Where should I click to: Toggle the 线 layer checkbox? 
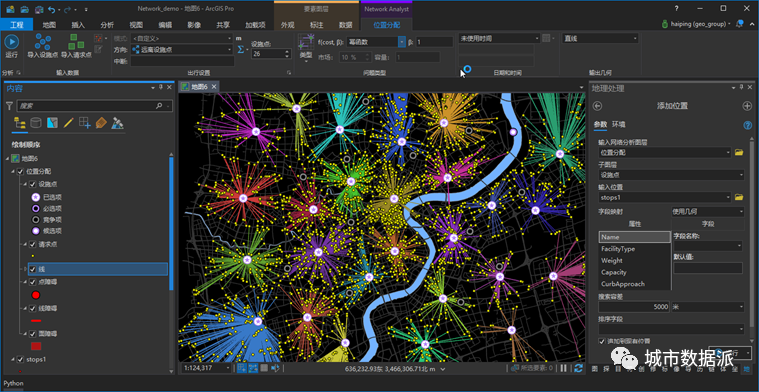pos(32,269)
